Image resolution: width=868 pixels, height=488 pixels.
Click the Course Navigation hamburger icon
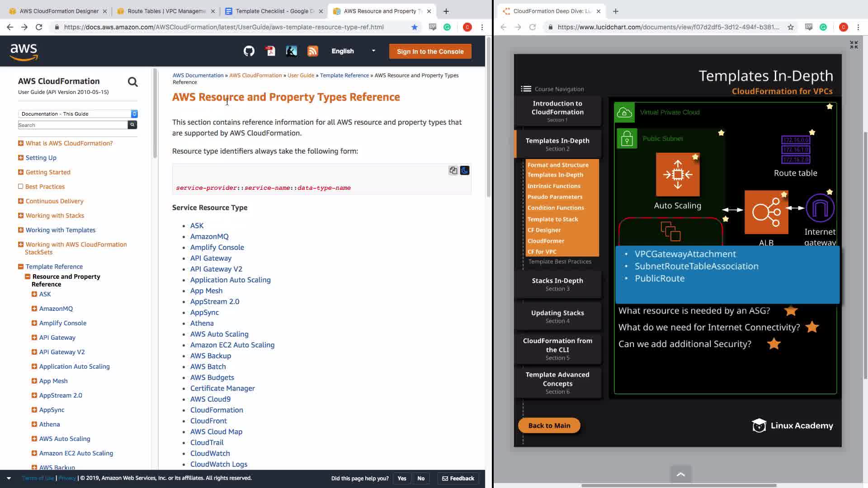(x=526, y=89)
